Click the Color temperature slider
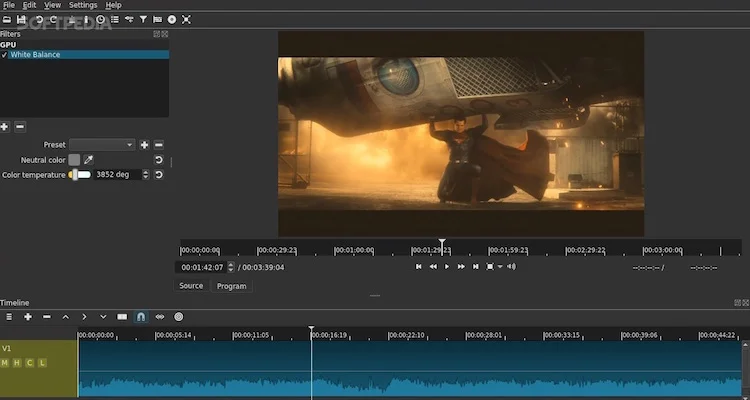 pyautogui.click(x=80, y=175)
